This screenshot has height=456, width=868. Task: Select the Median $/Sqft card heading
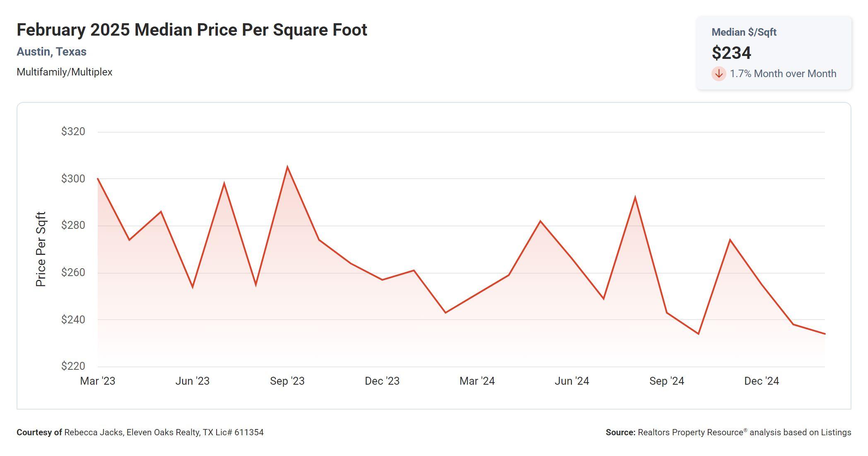coord(744,32)
